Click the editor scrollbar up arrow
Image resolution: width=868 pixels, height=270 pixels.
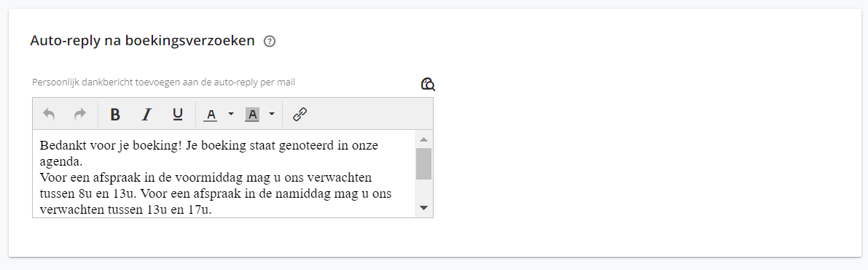pos(424,139)
